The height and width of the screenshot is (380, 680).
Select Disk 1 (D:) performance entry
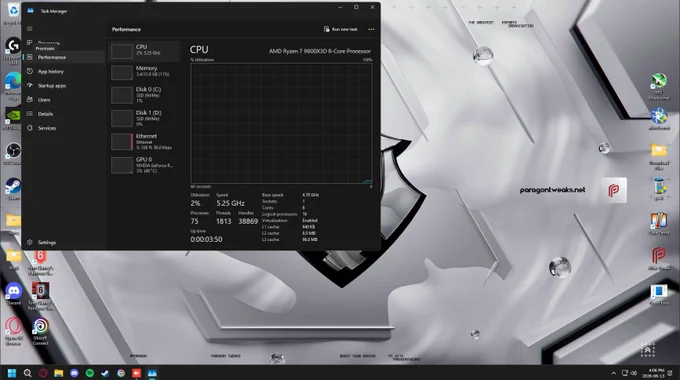(144, 118)
